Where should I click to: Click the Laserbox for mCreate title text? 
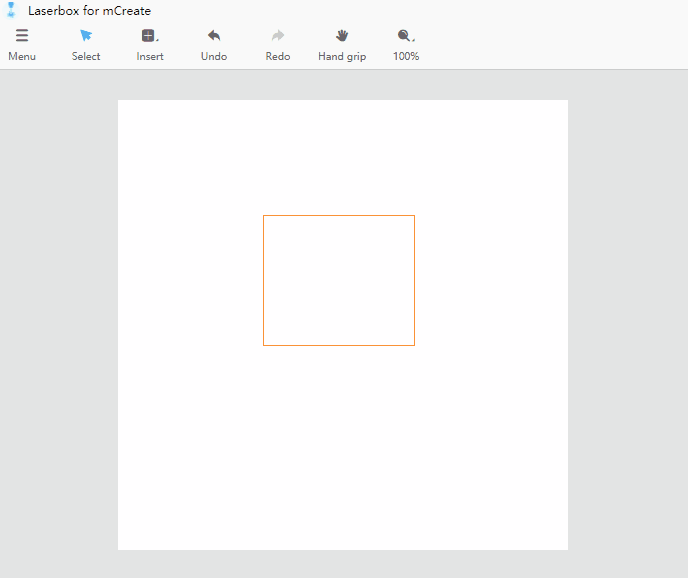tap(90, 11)
